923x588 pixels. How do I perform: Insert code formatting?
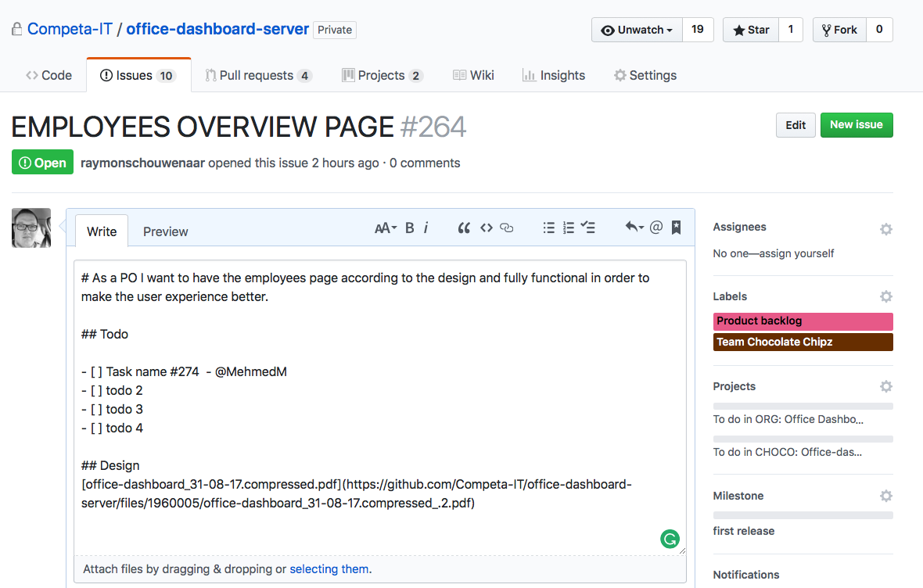(487, 228)
